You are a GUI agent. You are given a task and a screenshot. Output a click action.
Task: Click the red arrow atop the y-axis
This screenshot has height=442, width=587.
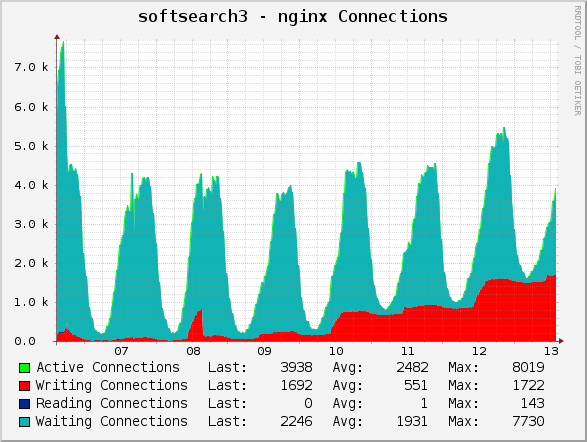click(x=57, y=37)
